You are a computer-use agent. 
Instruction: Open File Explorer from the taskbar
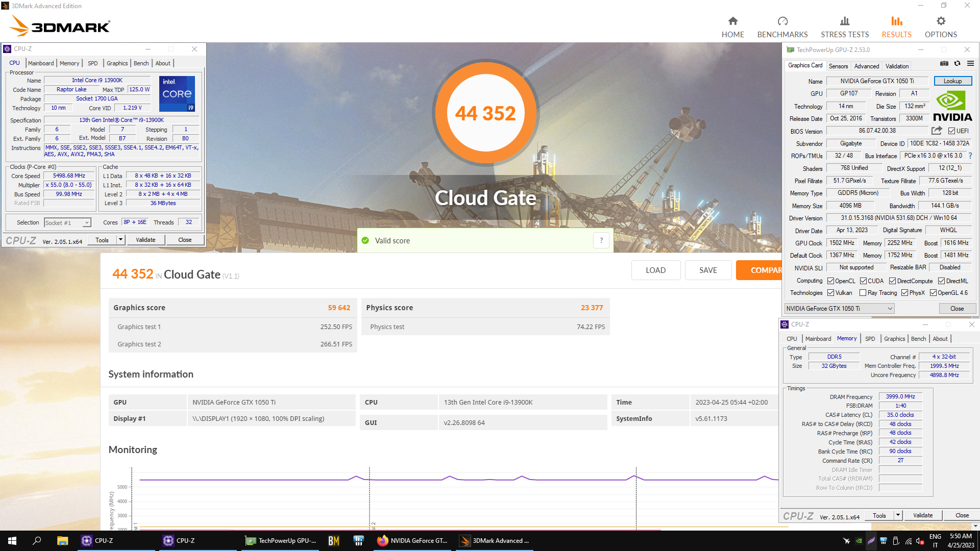62,540
